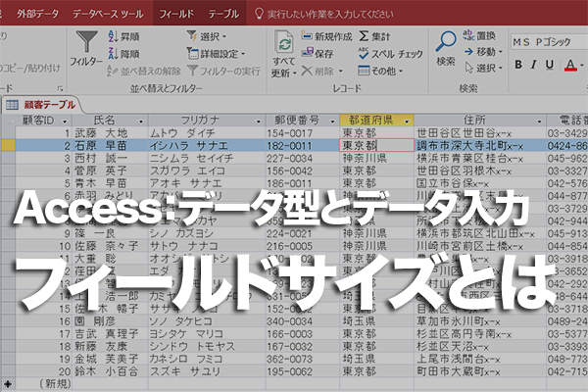588x392 pixels.
Task: Save the record with 保存
Action: (318, 54)
